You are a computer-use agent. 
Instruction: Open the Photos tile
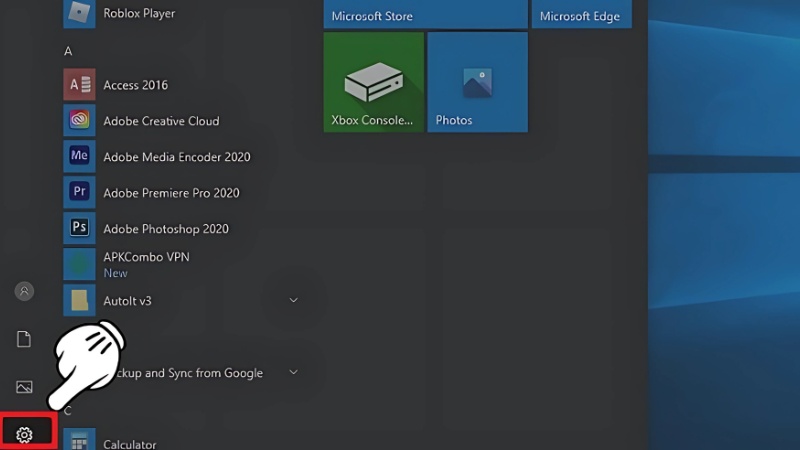coord(477,82)
